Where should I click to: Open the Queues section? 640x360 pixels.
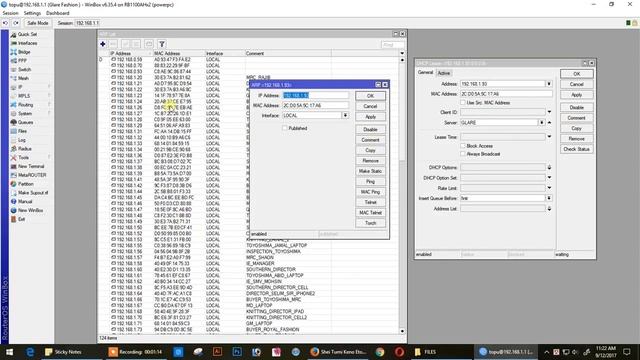point(25,122)
